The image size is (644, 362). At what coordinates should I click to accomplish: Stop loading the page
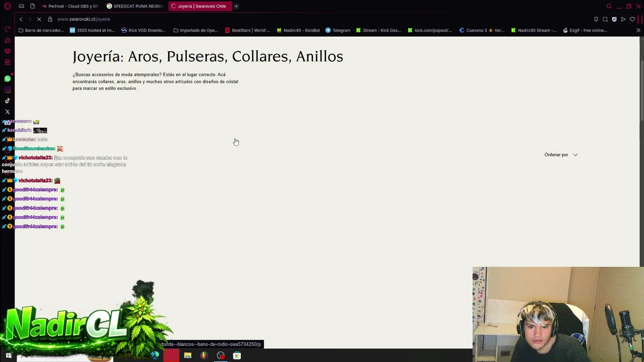(x=39, y=19)
